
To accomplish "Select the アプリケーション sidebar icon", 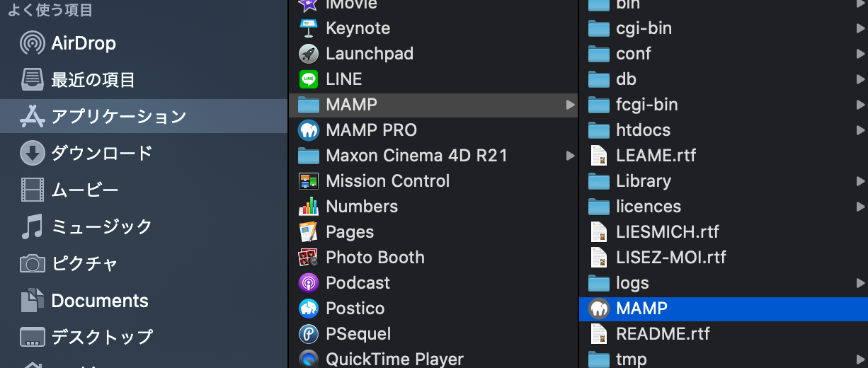I will (33, 117).
